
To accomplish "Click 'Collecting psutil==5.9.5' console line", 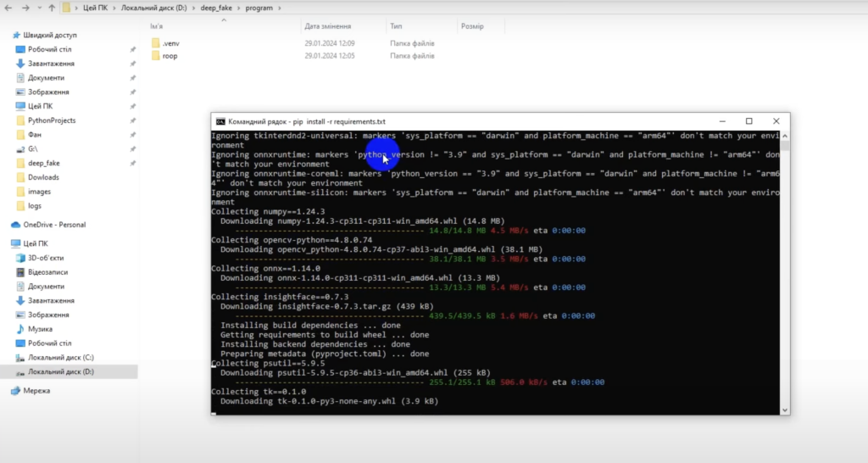I will point(268,363).
